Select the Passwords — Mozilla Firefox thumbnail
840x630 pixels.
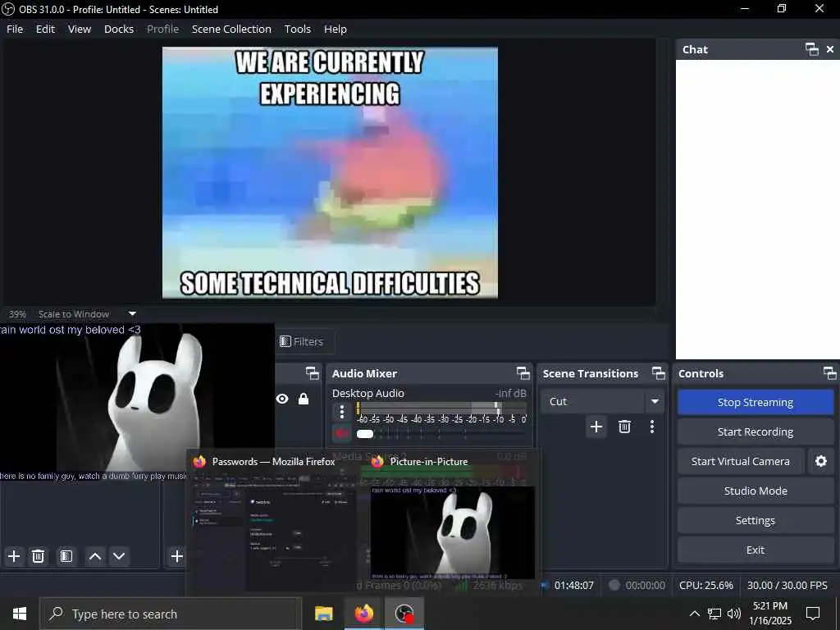click(x=274, y=523)
